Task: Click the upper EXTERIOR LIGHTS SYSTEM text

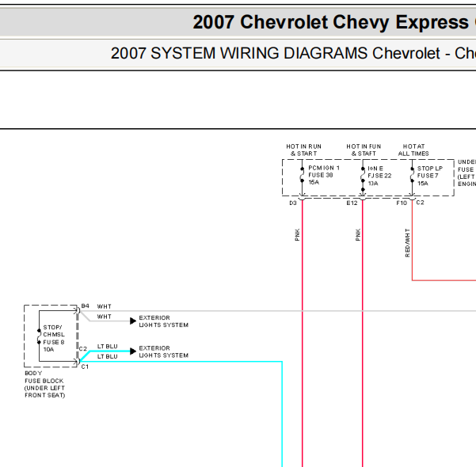Action: (164, 321)
